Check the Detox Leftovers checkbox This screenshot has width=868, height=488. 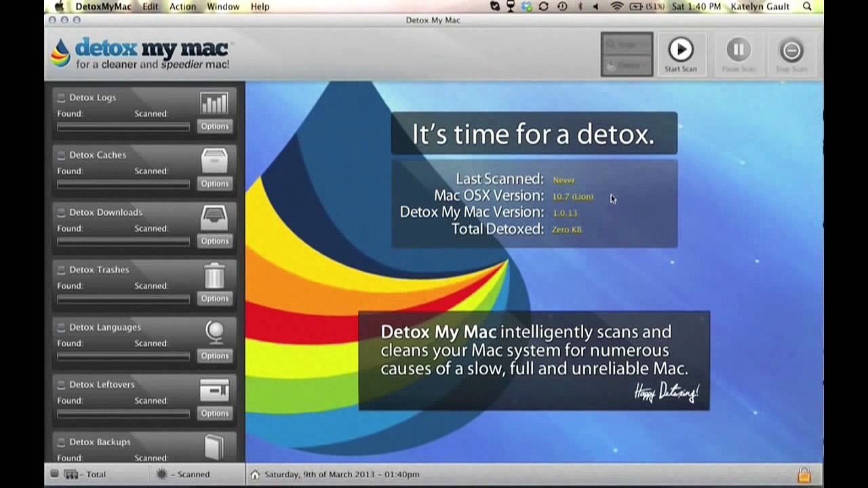pyautogui.click(x=61, y=385)
